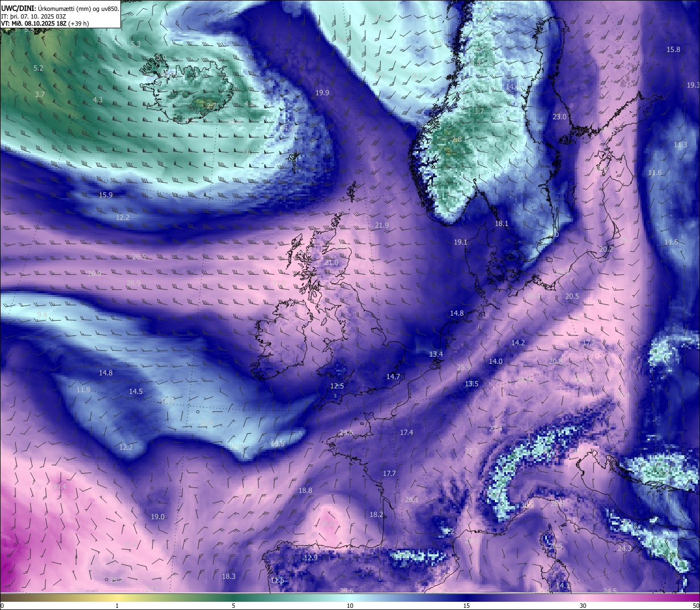Viewport: 700px width, 610px height.
Task: Click the 21.9 value over the North Sea
Action: click(382, 225)
